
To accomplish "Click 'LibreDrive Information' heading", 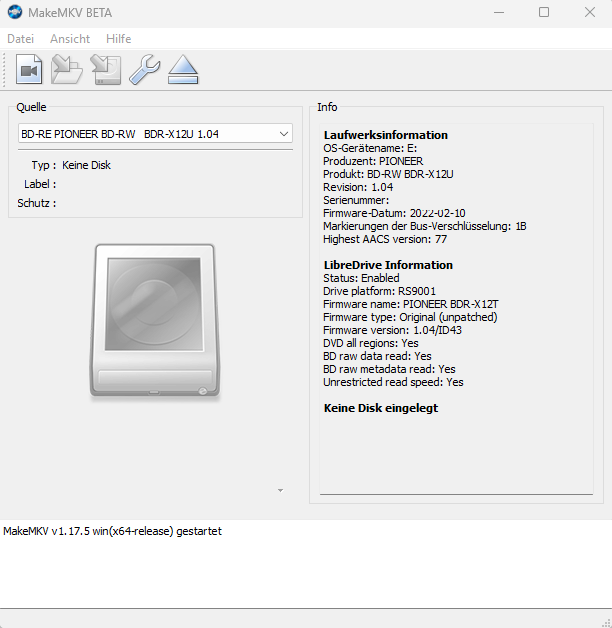I will [388, 265].
